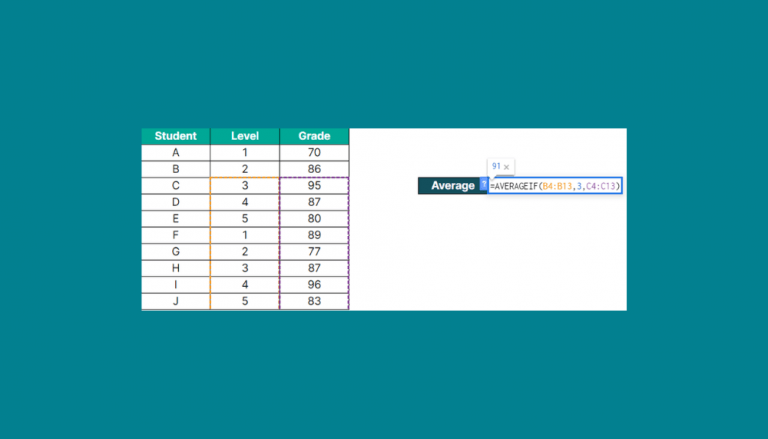Select the Average label cell
This screenshot has height=439, width=768.
[453, 186]
